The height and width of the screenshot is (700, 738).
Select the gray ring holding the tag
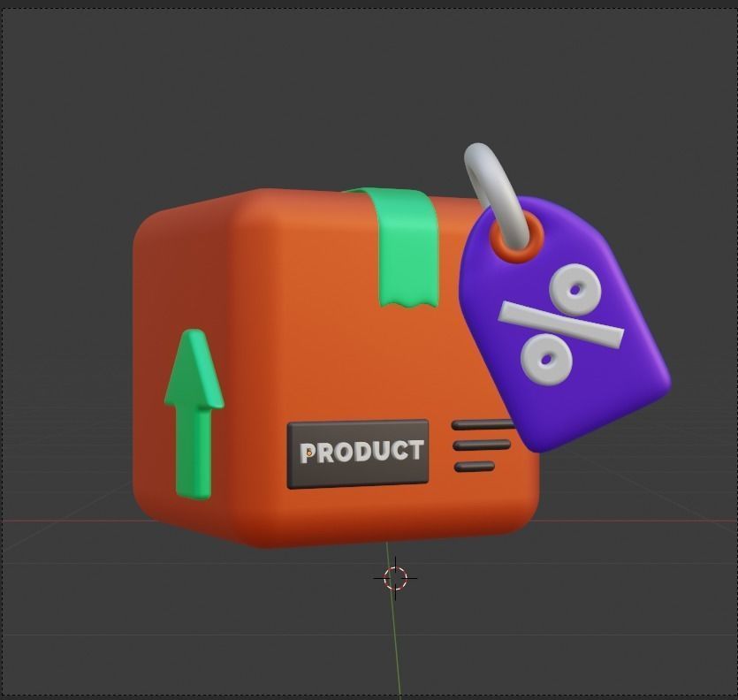point(497,195)
